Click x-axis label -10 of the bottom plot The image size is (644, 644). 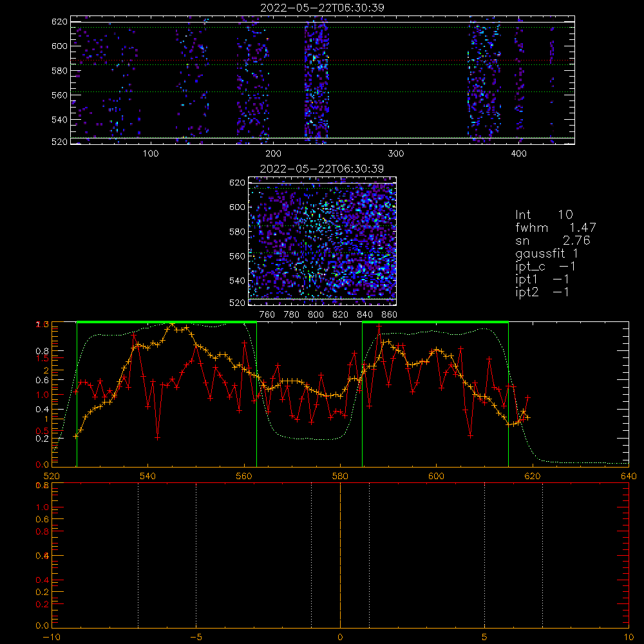click(52, 638)
